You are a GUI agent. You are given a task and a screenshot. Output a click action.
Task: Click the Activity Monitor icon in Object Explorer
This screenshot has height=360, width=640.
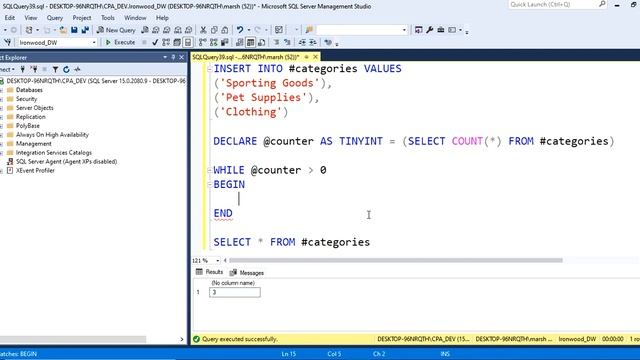pyautogui.click(x=78, y=69)
